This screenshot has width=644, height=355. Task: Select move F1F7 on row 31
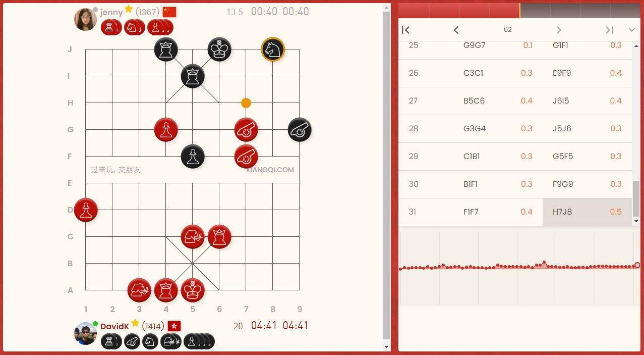click(471, 212)
